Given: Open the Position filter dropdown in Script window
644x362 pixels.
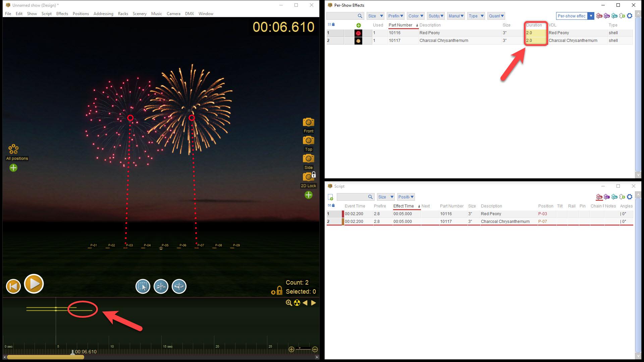Looking at the screenshot, I should point(406,197).
